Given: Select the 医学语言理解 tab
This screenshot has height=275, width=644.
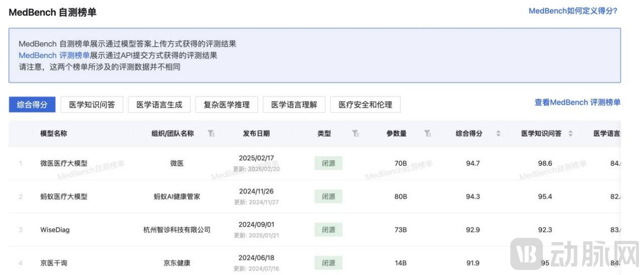Looking at the screenshot, I should tap(294, 105).
